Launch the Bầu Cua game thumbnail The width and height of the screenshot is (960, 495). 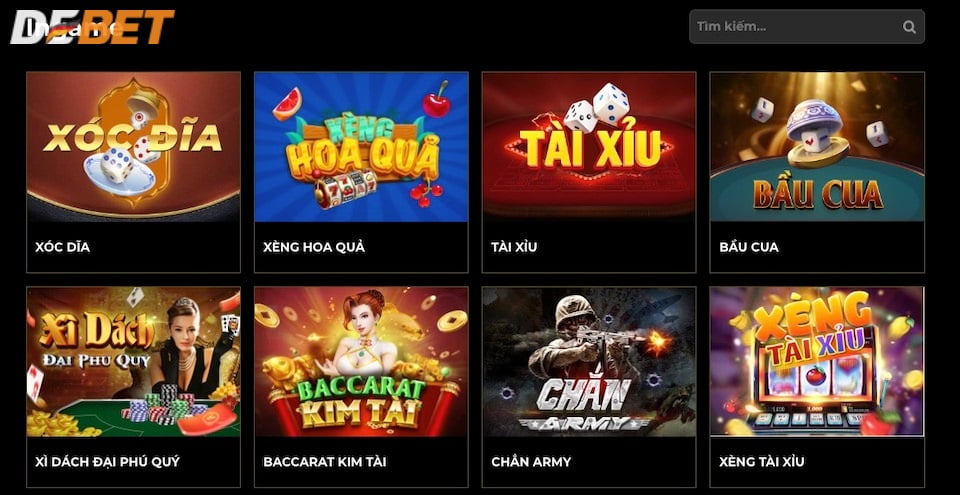[817, 147]
